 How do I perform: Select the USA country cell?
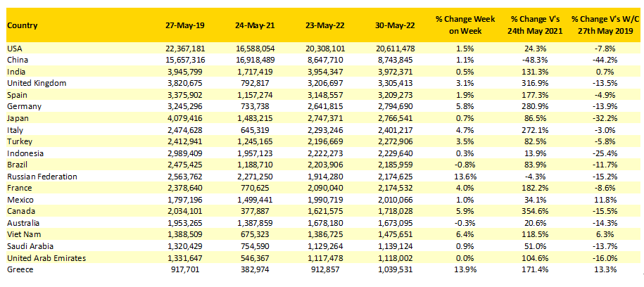coord(13,48)
